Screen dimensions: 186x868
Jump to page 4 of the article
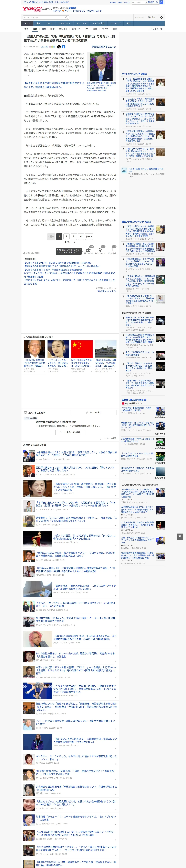pos(81,236)
